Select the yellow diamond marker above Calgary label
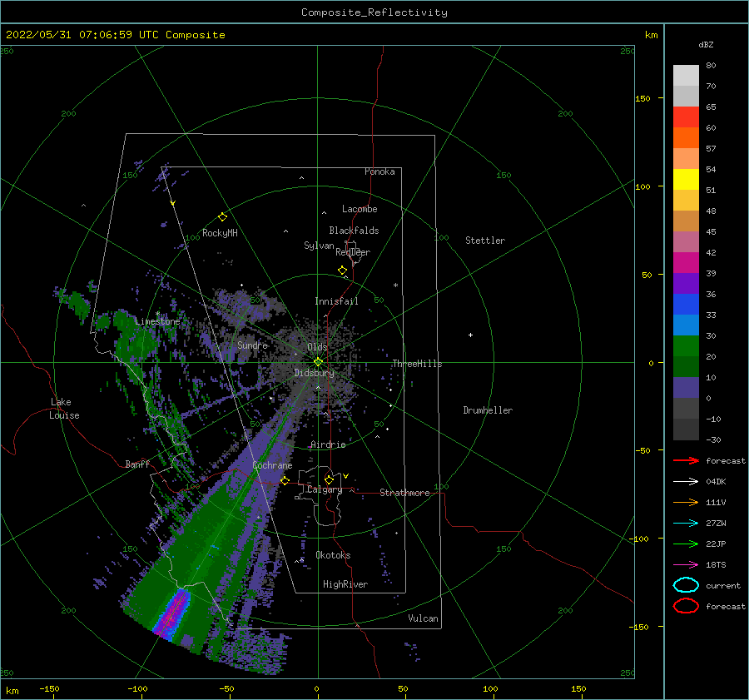The height and width of the screenshot is (700, 749). pyautogui.click(x=329, y=479)
